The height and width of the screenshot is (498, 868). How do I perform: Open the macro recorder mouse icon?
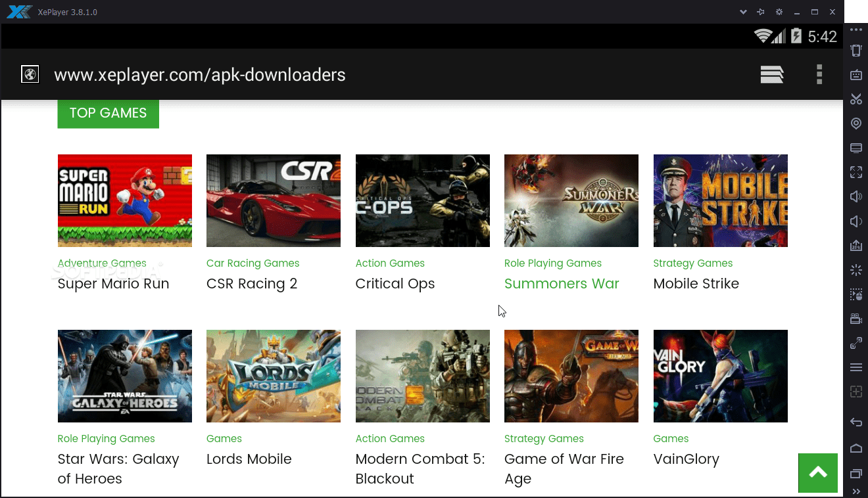856,294
